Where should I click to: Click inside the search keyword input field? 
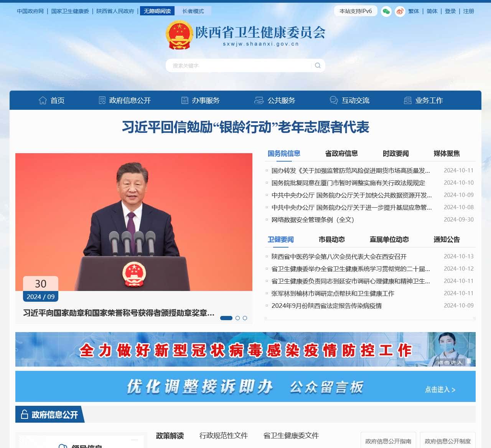coord(238,65)
